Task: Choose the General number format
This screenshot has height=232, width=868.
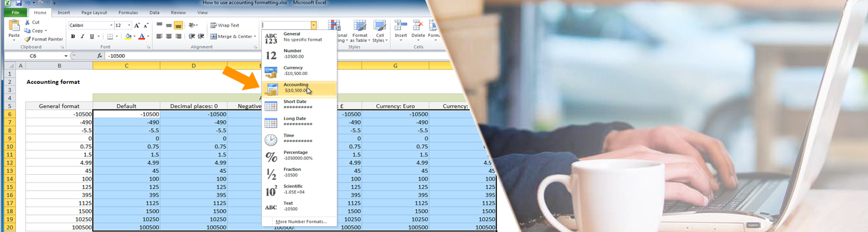Action: (299, 38)
